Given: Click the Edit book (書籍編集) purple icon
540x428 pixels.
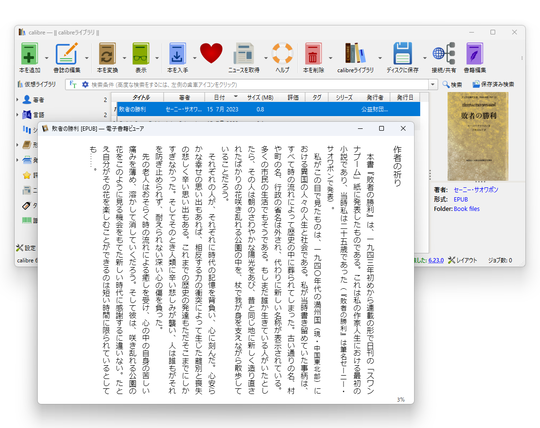Looking at the screenshot, I should 475,53.
